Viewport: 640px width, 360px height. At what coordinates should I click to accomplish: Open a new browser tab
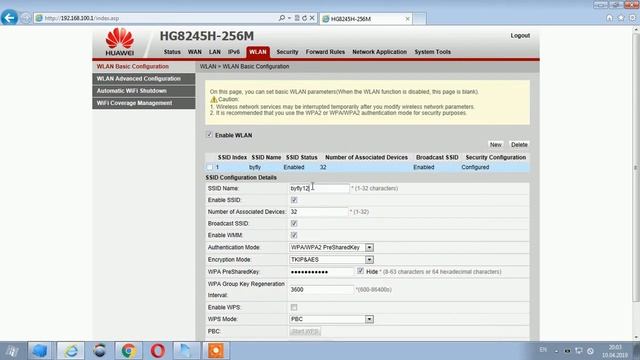pos(419,19)
